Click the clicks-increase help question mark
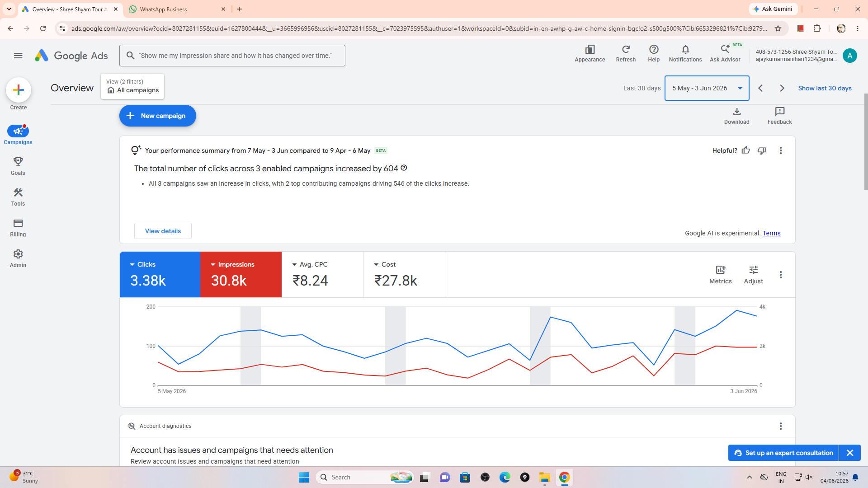The width and height of the screenshot is (868, 488). [x=404, y=168]
